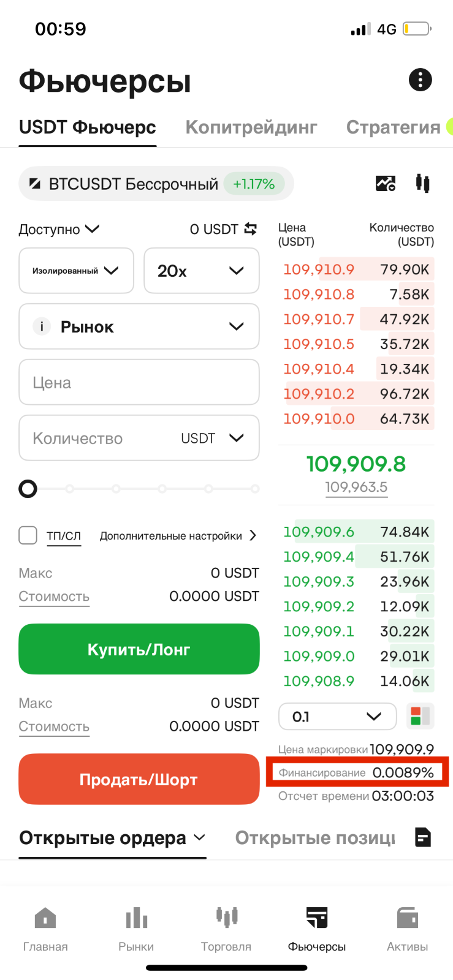Open the three-dot options menu
This screenshot has height=980, width=453.
tap(420, 80)
